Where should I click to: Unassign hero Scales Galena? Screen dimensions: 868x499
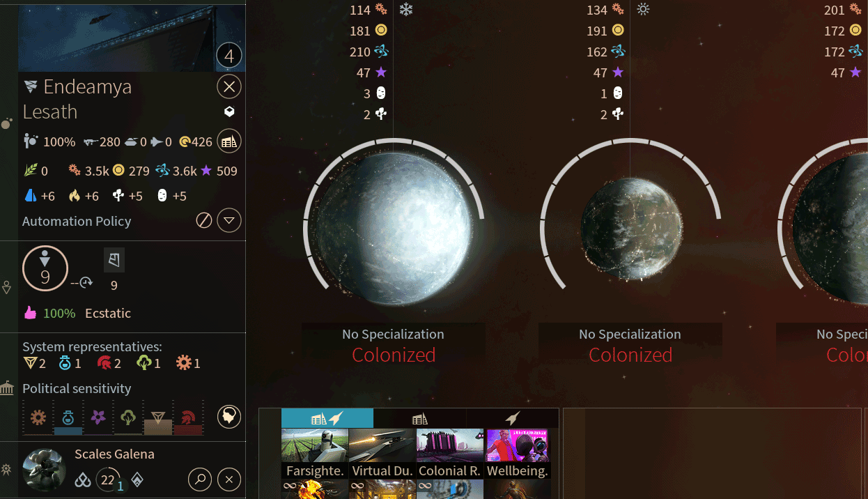click(x=229, y=479)
